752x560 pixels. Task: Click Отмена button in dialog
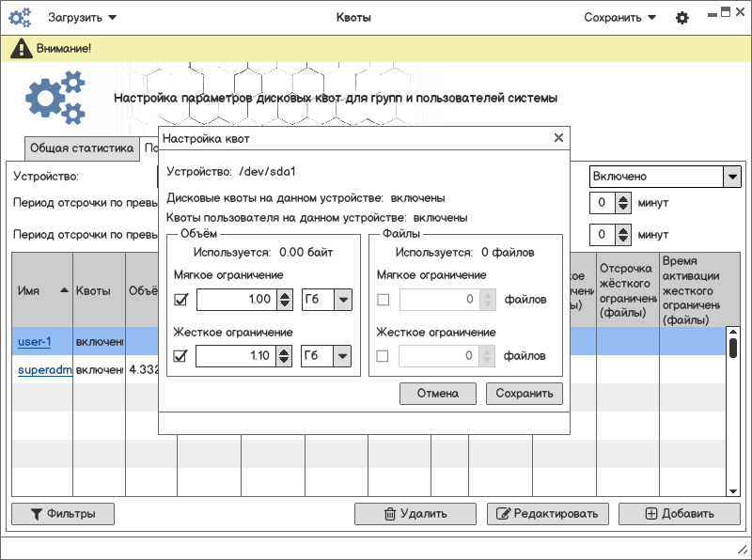click(438, 394)
